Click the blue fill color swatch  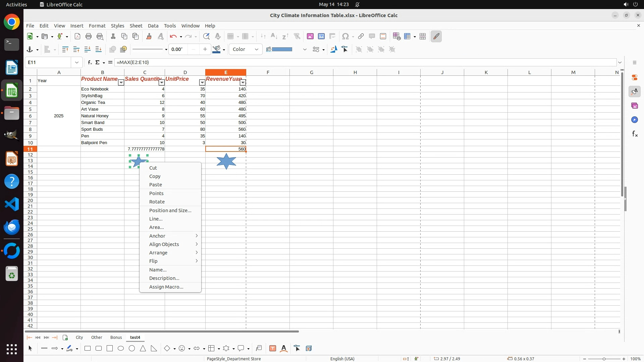tap(282, 50)
